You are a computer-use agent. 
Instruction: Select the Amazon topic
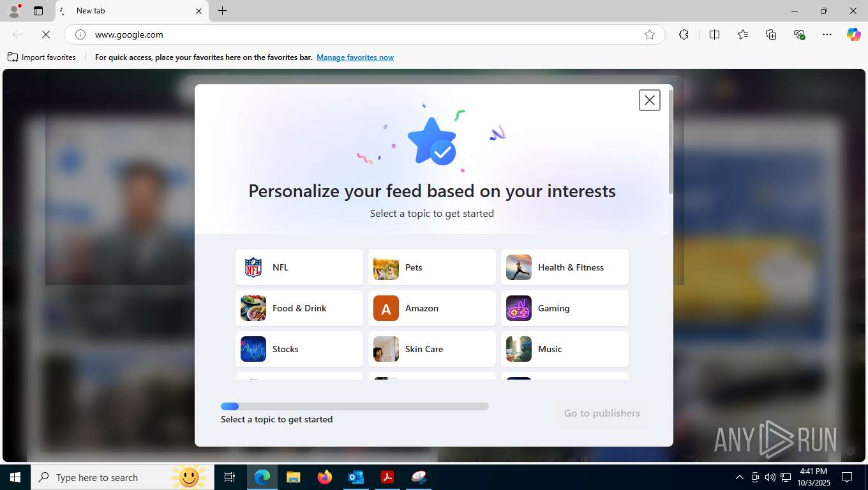point(432,308)
